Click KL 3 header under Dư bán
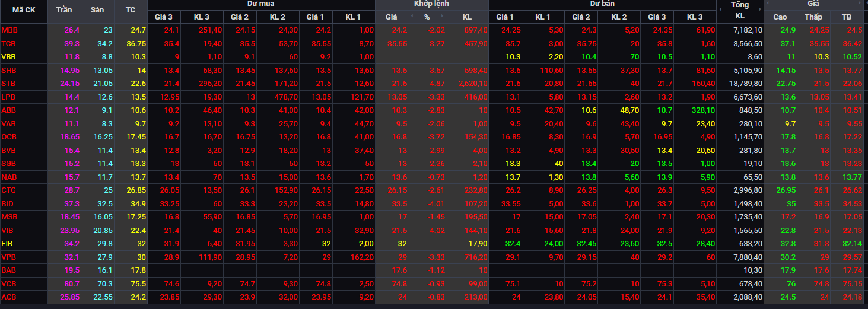868x309 pixels. click(x=695, y=17)
